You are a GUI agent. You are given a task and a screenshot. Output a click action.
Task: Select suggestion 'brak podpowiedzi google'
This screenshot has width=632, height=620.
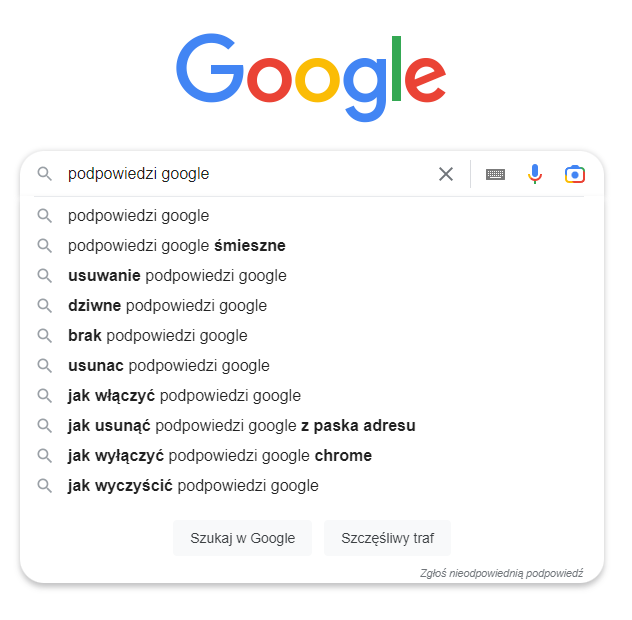coord(157,335)
